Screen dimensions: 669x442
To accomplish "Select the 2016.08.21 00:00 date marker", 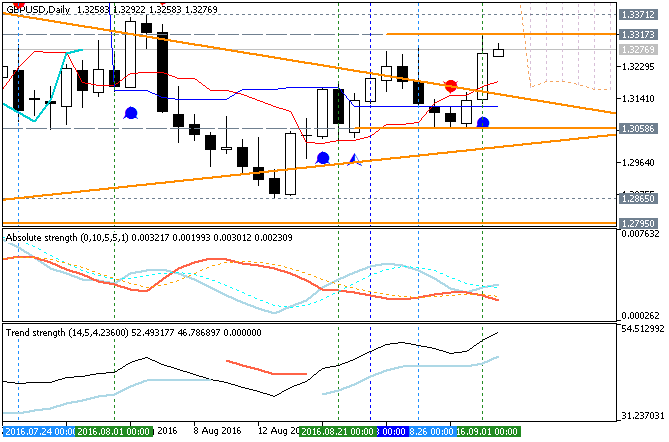I will pos(338,431).
